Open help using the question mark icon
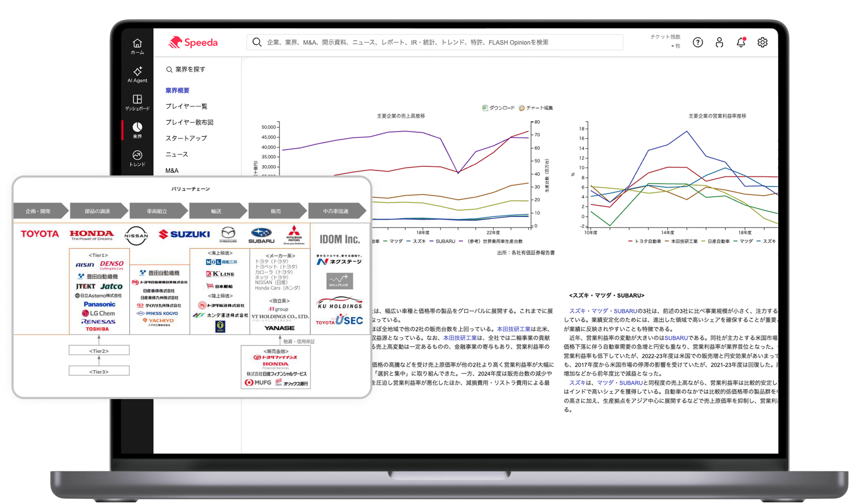The height and width of the screenshot is (504, 851). click(697, 42)
